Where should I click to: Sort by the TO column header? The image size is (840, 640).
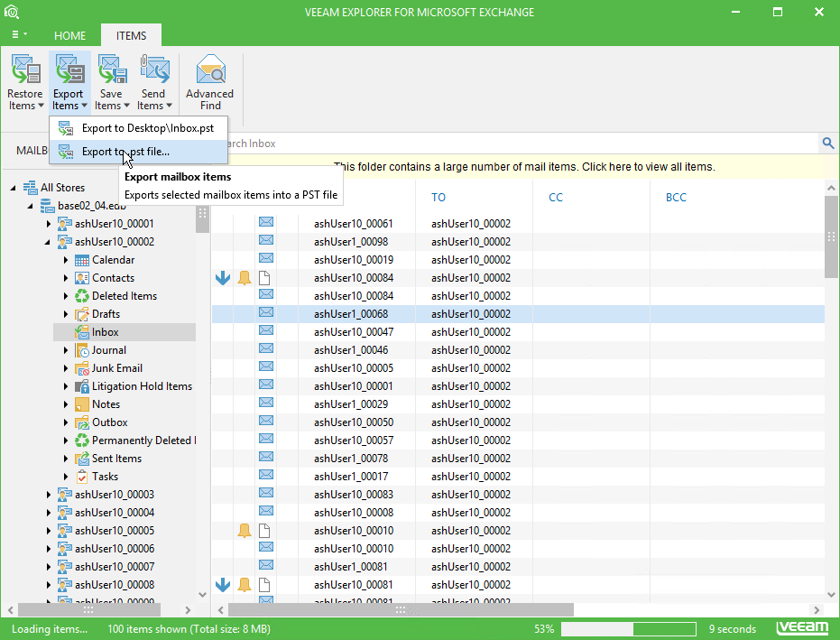pyautogui.click(x=438, y=198)
